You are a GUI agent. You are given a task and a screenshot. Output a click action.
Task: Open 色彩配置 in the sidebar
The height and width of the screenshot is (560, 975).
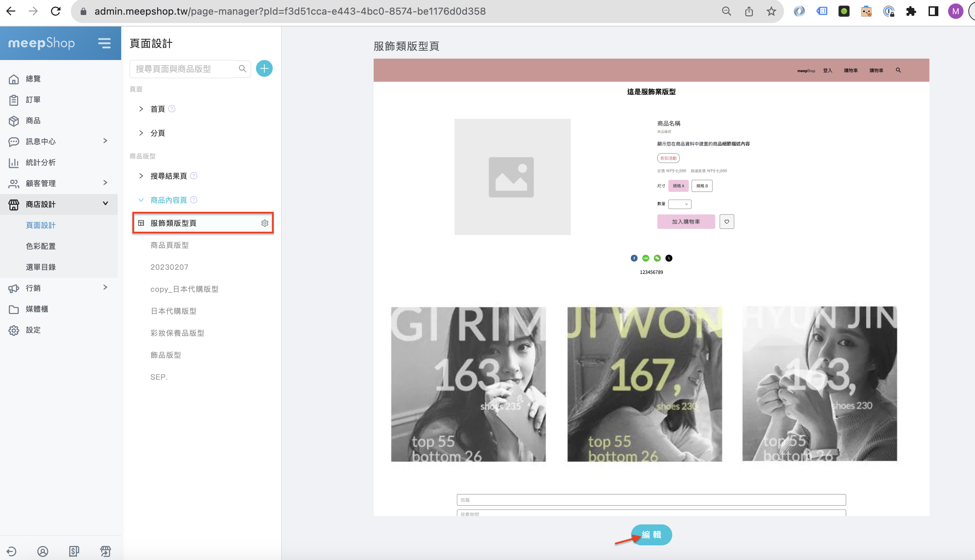tap(41, 246)
